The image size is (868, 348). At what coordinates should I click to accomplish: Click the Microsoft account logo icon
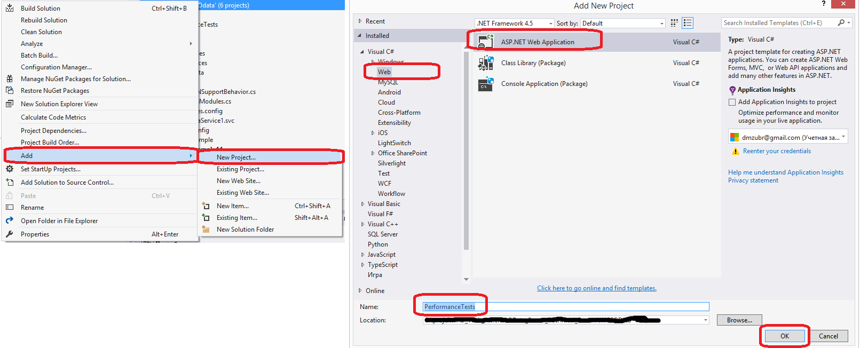point(735,137)
